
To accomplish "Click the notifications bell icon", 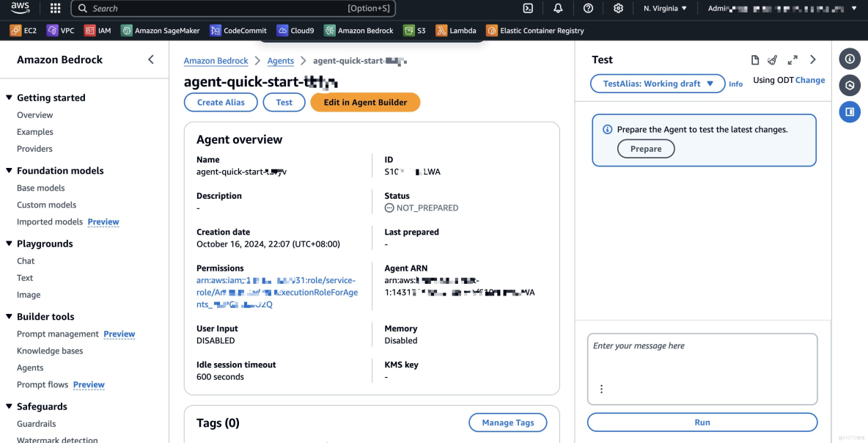I will pyautogui.click(x=558, y=8).
